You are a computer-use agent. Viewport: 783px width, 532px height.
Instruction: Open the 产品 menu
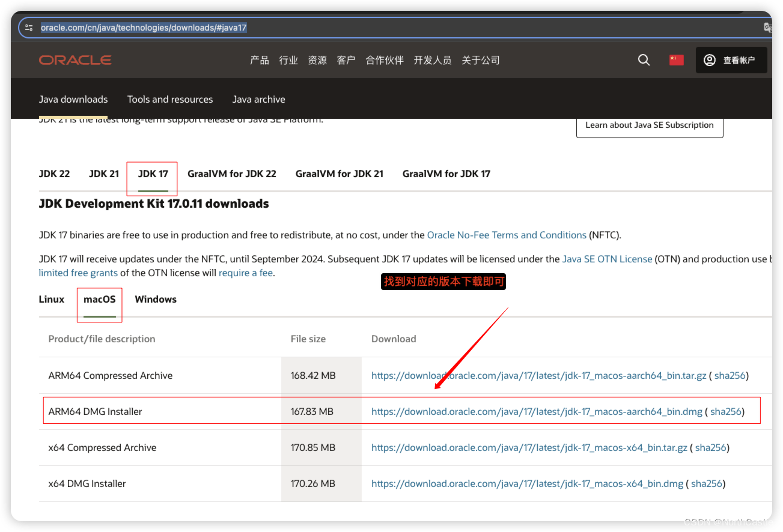coord(260,60)
